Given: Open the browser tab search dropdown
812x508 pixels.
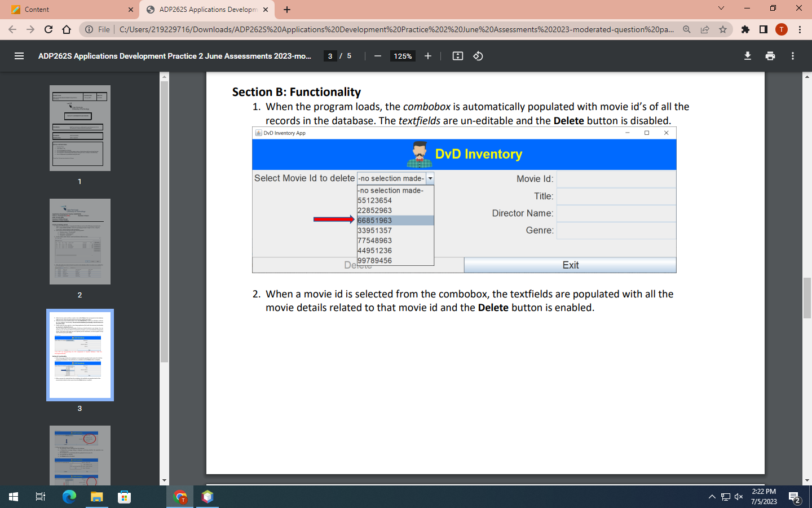Looking at the screenshot, I should pyautogui.click(x=721, y=9).
